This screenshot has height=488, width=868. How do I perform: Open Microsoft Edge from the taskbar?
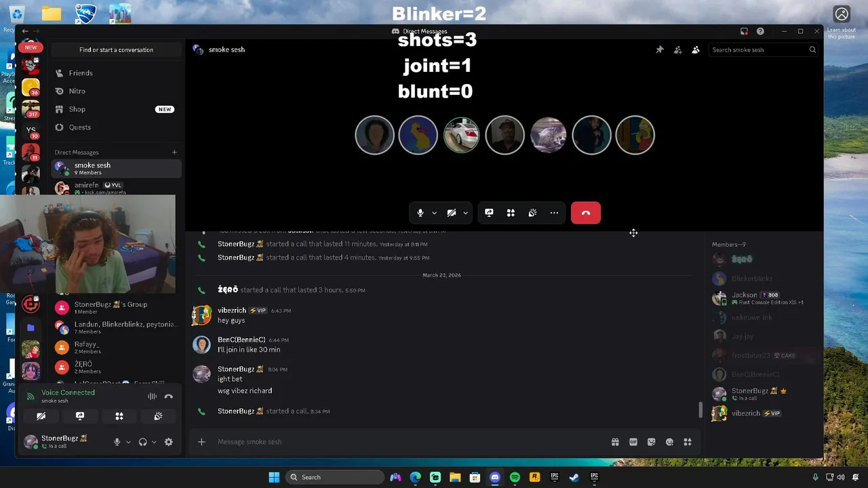pos(416,477)
